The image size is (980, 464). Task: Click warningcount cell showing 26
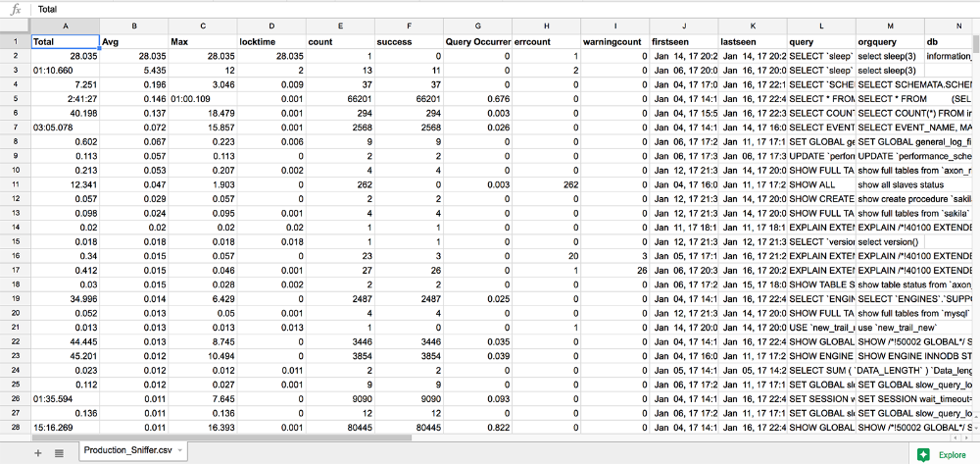pos(615,271)
